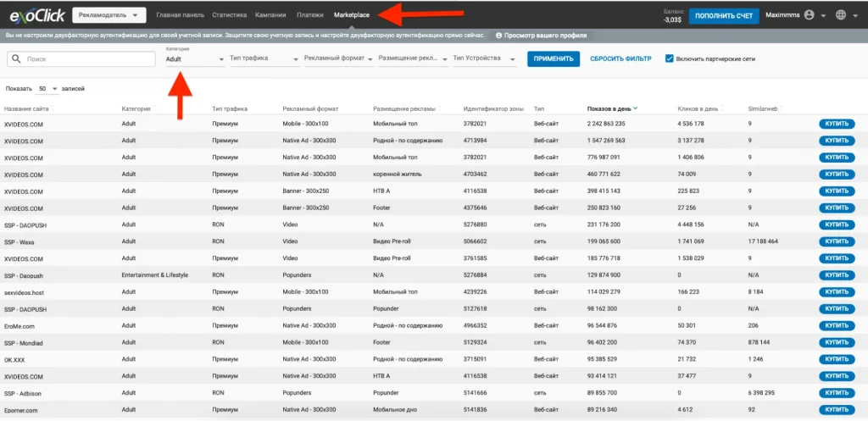This screenshot has width=868, height=421.
Task: Click site name SSP - Waxa
Action: tap(19, 242)
